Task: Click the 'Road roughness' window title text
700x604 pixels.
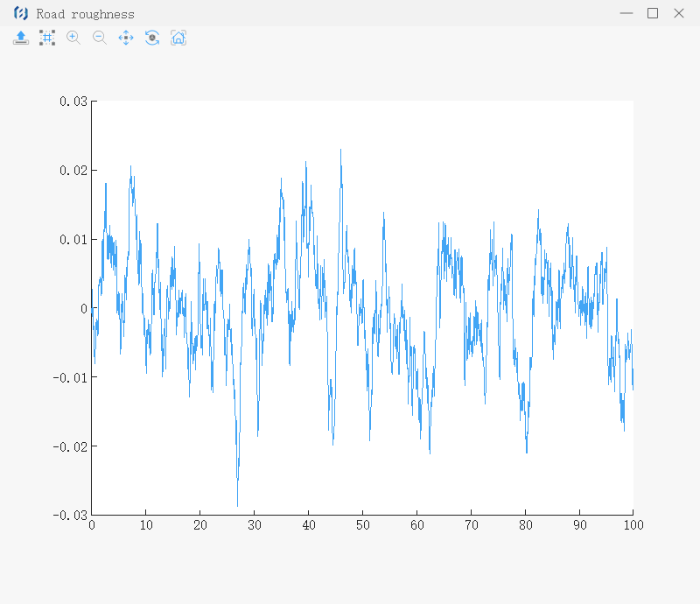Action: (86, 14)
